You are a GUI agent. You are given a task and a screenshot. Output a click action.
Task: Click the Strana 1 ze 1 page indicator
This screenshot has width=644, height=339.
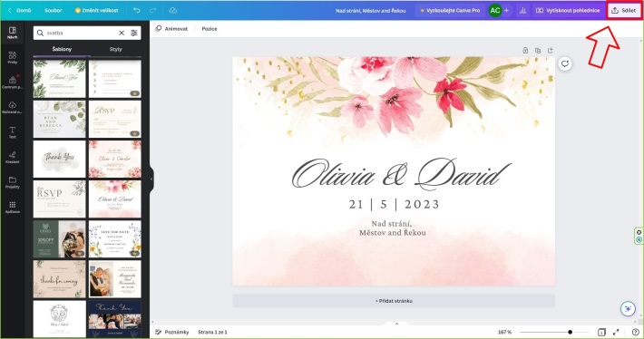click(x=212, y=332)
